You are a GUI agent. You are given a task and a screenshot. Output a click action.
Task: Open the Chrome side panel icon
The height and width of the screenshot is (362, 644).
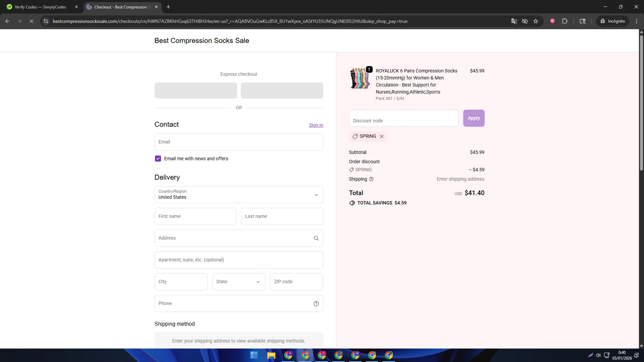click(x=583, y=21)
